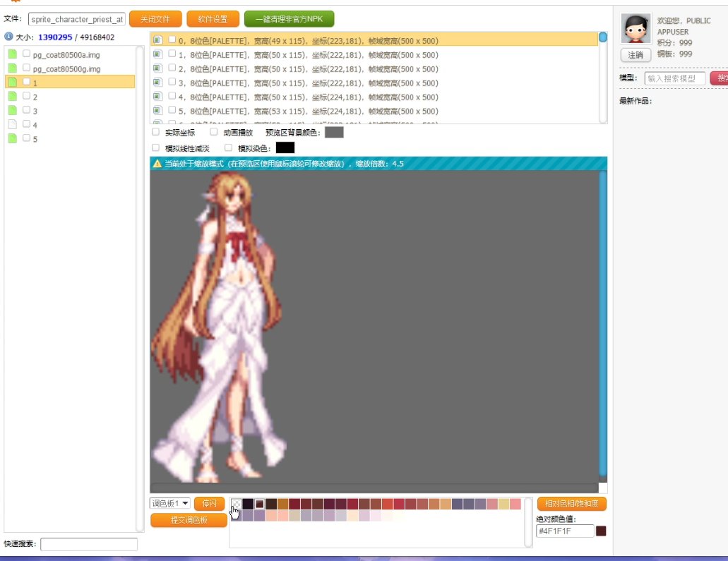This screenshot has width=728, height=561.
Task: Click 相对色相/饱和度 button
Action: click(x=571, y=503)
